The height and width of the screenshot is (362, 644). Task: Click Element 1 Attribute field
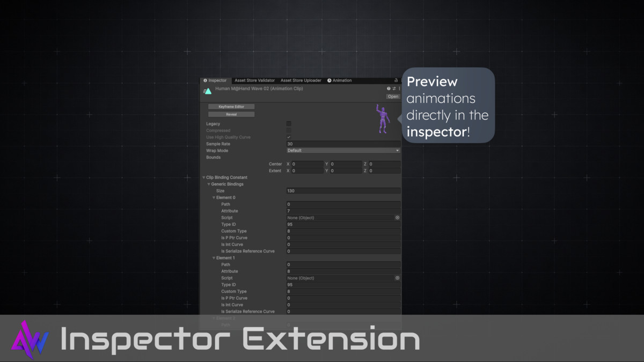point(343,271)
